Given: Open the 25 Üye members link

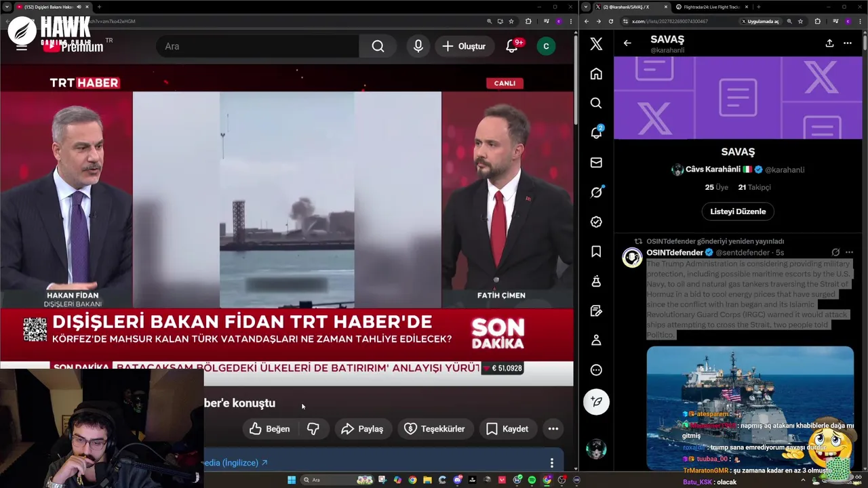Looking at the screenshot, I should tap(716, 187).
